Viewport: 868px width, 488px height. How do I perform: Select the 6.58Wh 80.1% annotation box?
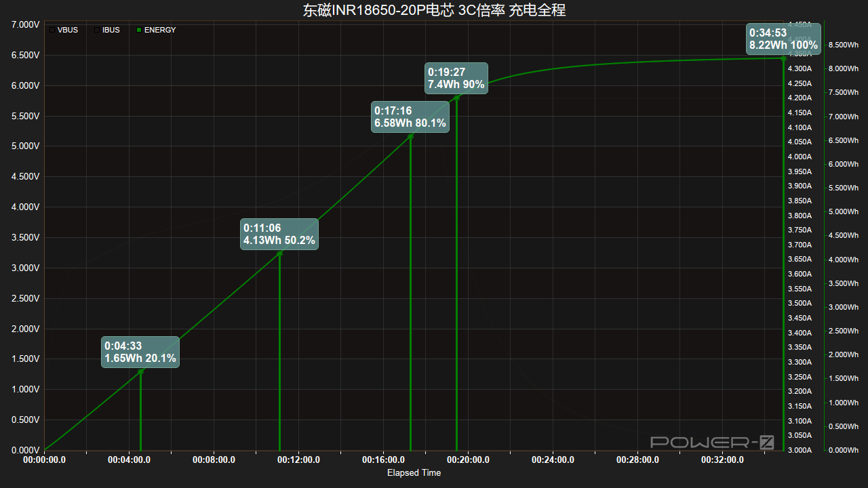410,117
